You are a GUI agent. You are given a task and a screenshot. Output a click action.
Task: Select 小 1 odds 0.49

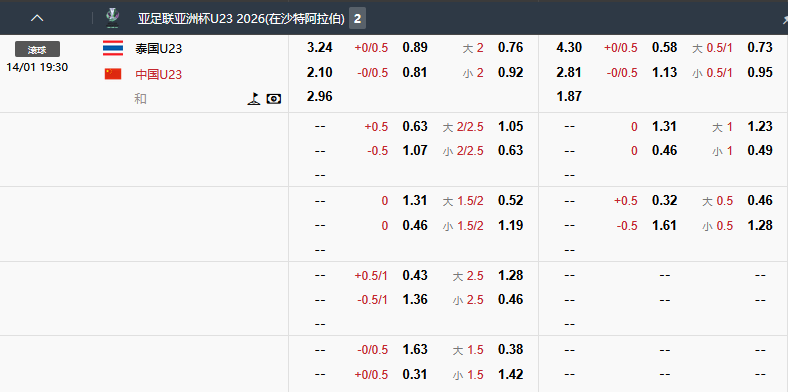(760, 150)
